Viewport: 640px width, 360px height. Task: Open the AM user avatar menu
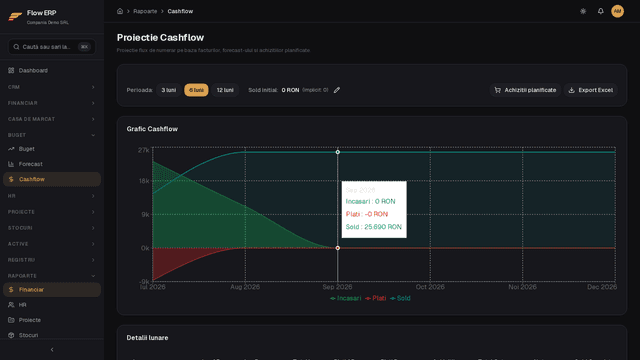[617, 11]
